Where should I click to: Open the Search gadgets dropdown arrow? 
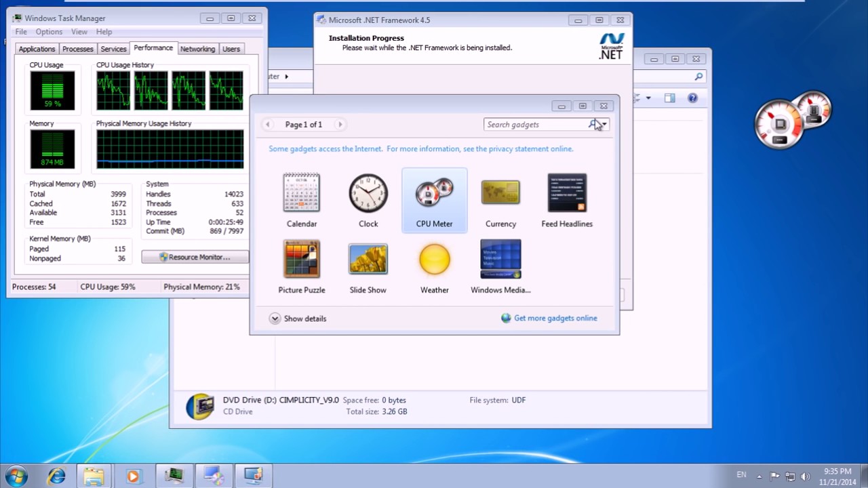[x=604, y=124]
